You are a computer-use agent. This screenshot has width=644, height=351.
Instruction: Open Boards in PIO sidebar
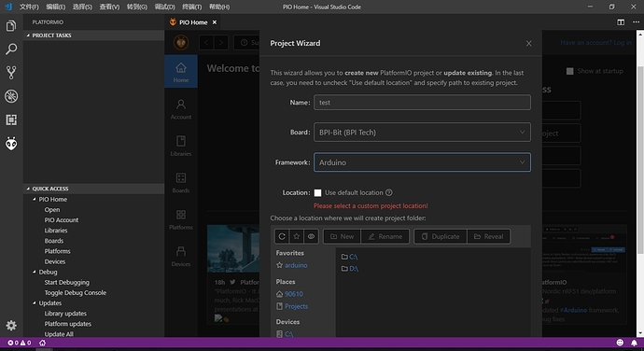click(181, 182)
